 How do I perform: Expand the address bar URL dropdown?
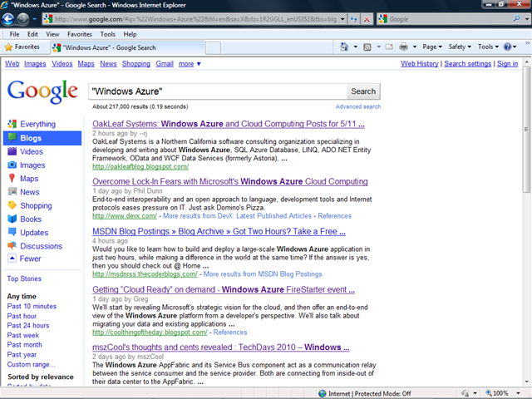(342, 19)
